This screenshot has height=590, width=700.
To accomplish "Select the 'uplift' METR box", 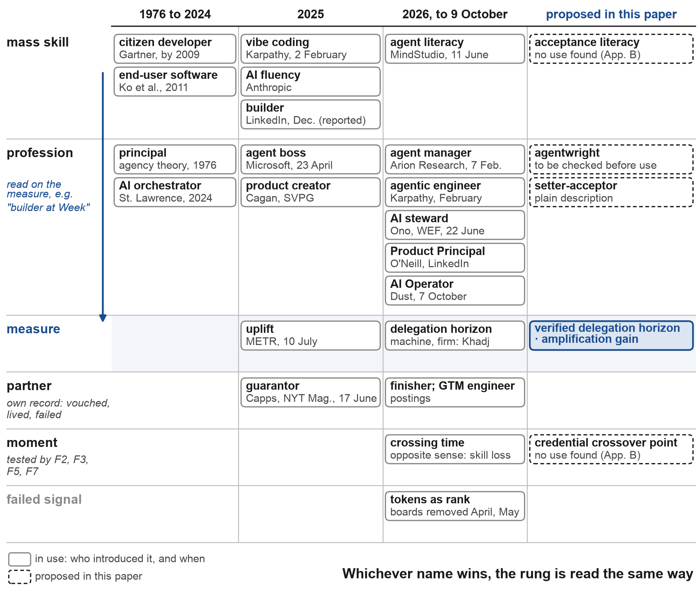I will (x=310, y=335).
